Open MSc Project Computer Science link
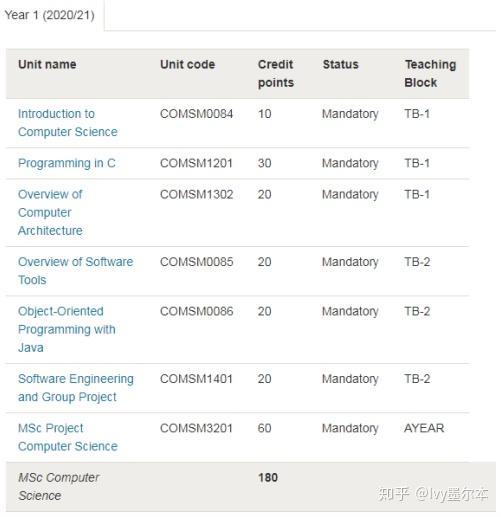The image size is (501, 517). click(x=68, y=437)
